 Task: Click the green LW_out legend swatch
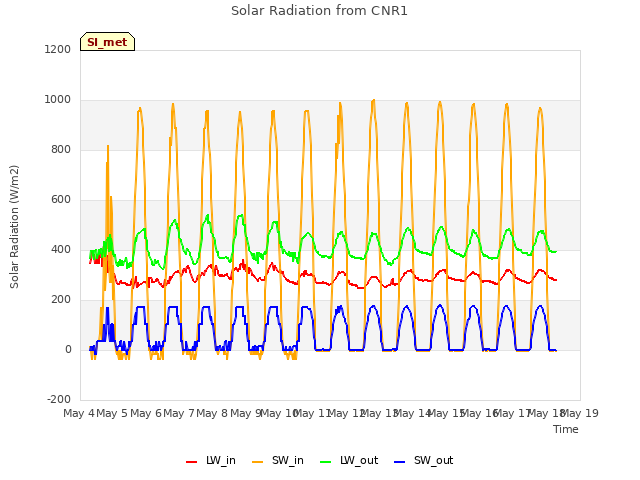326,462
